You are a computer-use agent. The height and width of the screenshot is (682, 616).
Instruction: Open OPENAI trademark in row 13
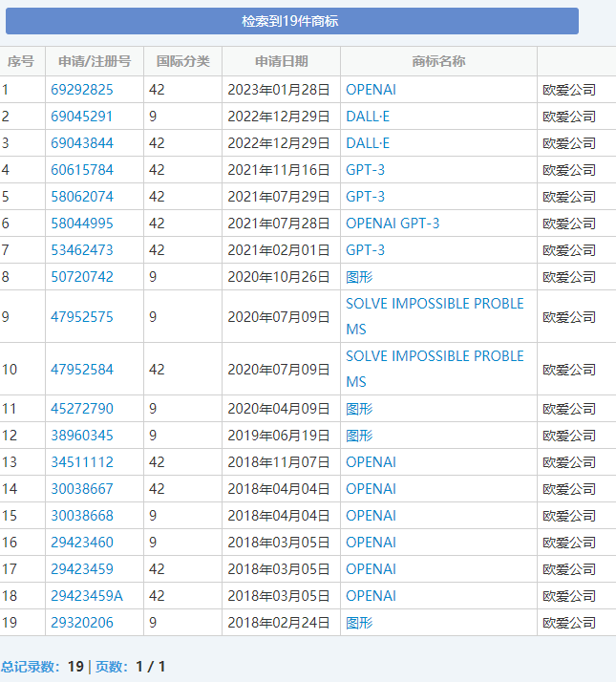372,462
